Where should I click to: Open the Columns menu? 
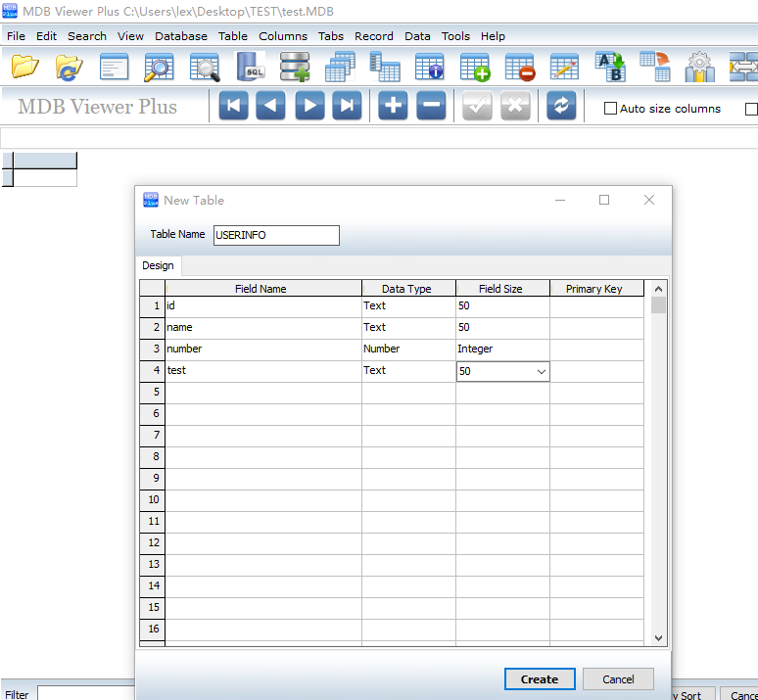(x=283, y=36)
